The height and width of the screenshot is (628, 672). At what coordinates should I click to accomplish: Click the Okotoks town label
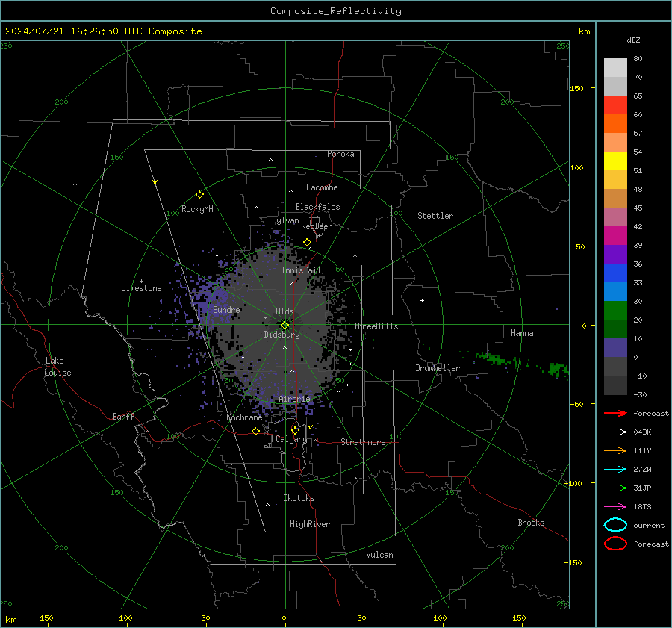coord(299,498)
